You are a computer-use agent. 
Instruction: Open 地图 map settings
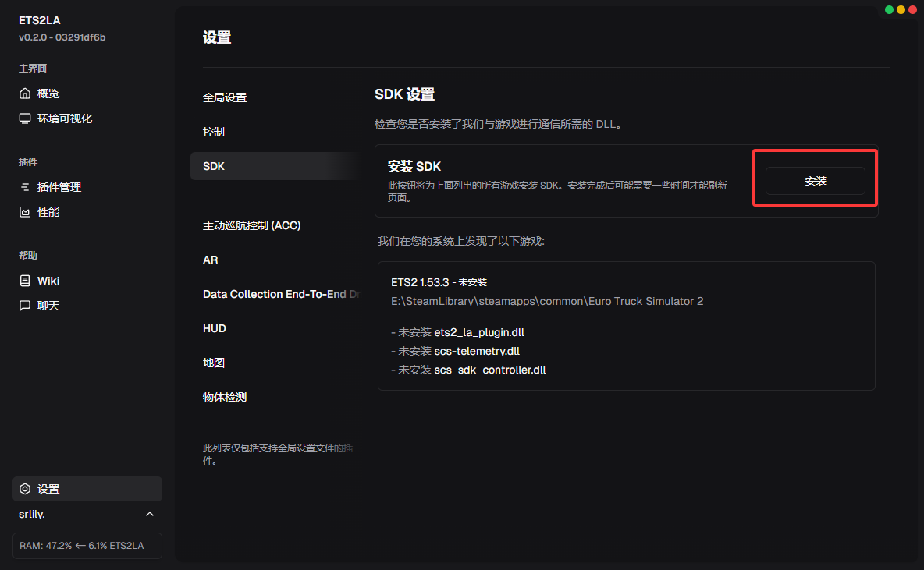213,363
